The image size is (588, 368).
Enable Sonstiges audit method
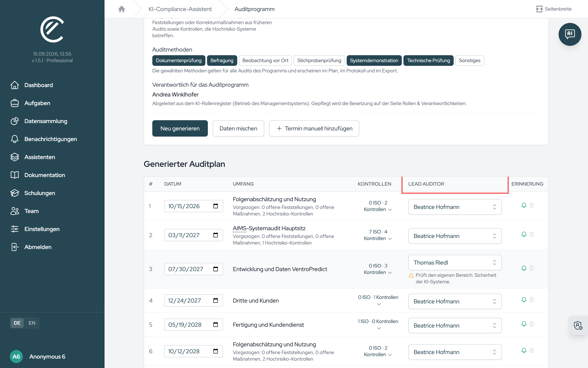click(x=469, y=60)
